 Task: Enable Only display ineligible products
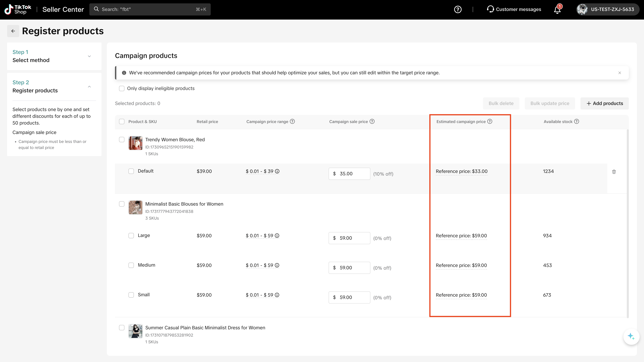(x=122, y=88)
